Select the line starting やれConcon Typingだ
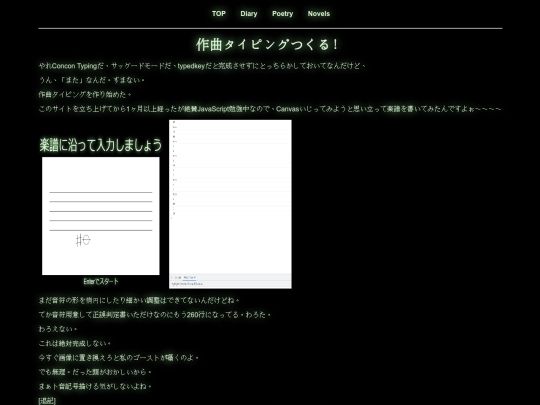The width and height of the screenshot is (540, 405). tap(202, 66)
